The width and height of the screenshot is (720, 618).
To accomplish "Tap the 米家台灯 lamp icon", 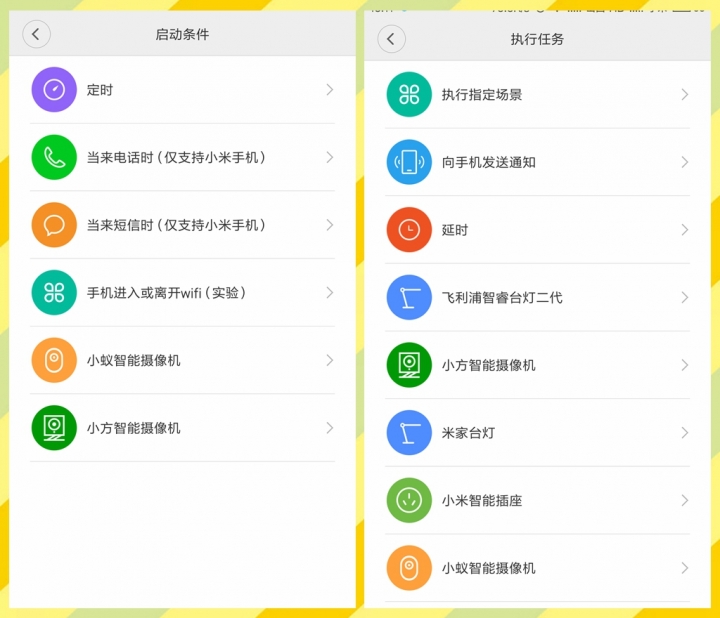I will 409,433.
